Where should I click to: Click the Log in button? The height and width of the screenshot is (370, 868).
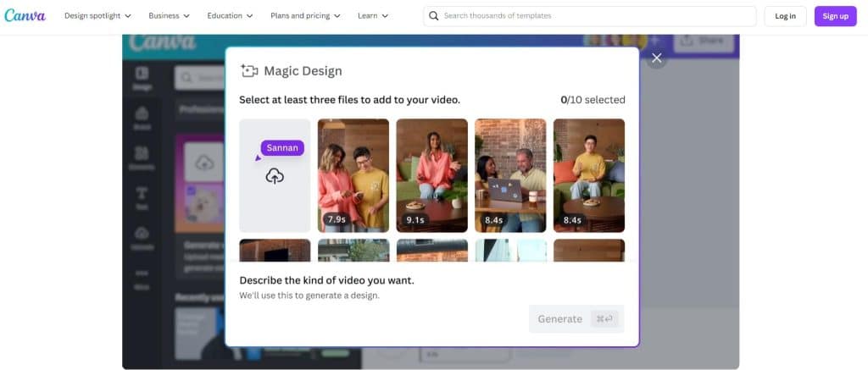tap(785, 16)
